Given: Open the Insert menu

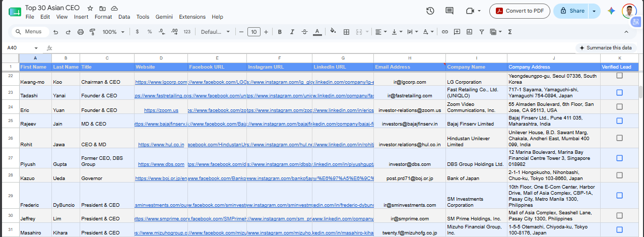Looking at the screenshot, I should pyautogui.click(x=81, y=17).
